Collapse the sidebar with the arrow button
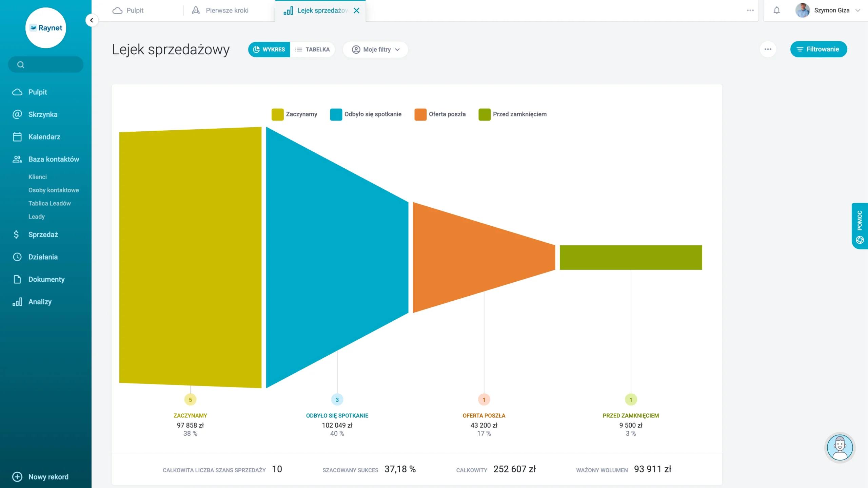 [92, 20]
